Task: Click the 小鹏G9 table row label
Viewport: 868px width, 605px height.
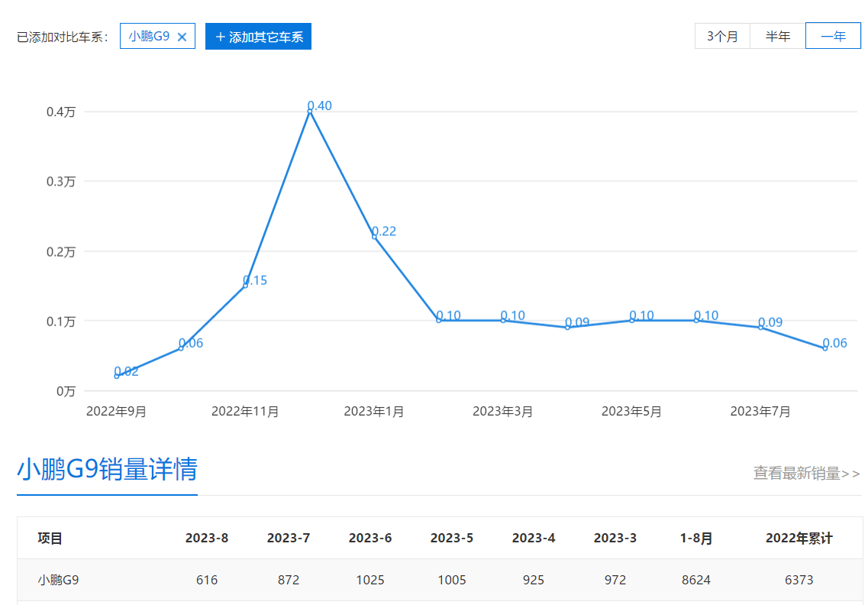Action: point(58,580)
